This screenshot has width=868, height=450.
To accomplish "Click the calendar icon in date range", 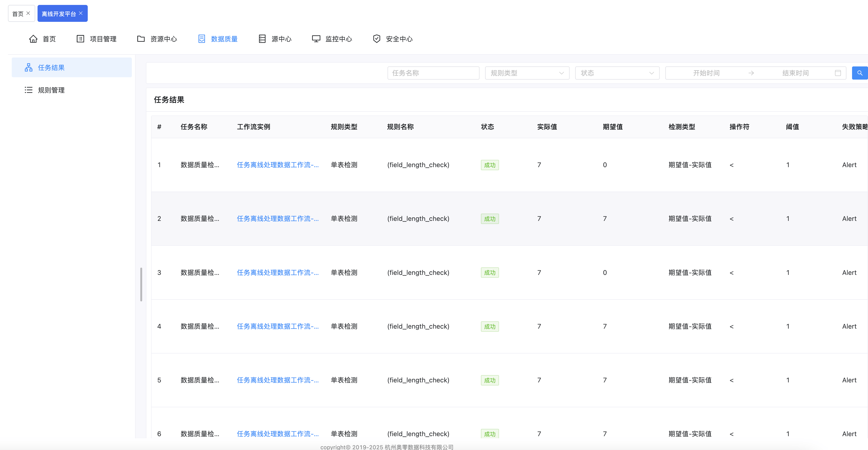I will pos(838,73).
